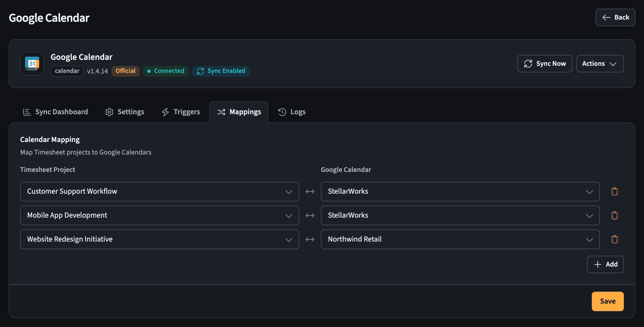
Task: Click the Sync Now button
Action: pyautogui.click(x=545, y=64)
